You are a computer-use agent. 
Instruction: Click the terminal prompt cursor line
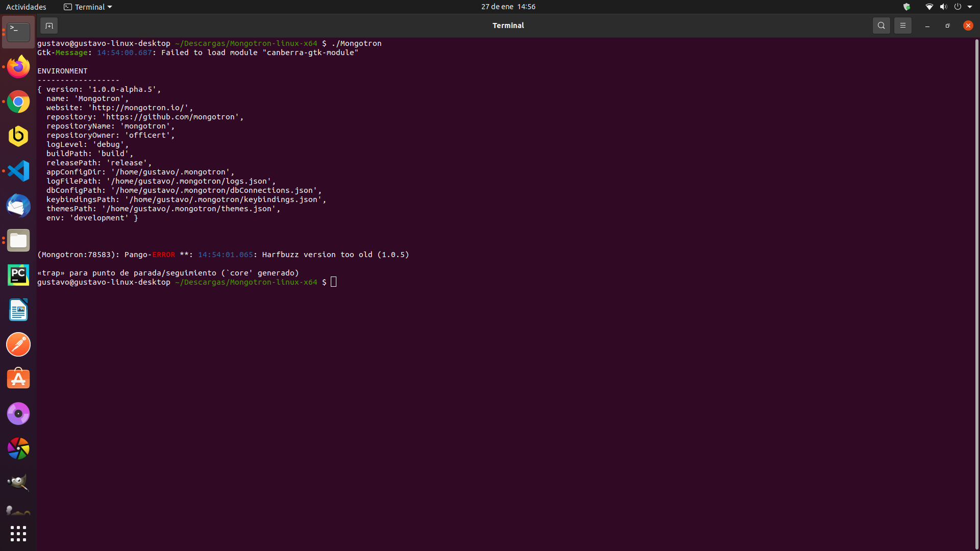(x=334, y=282)
